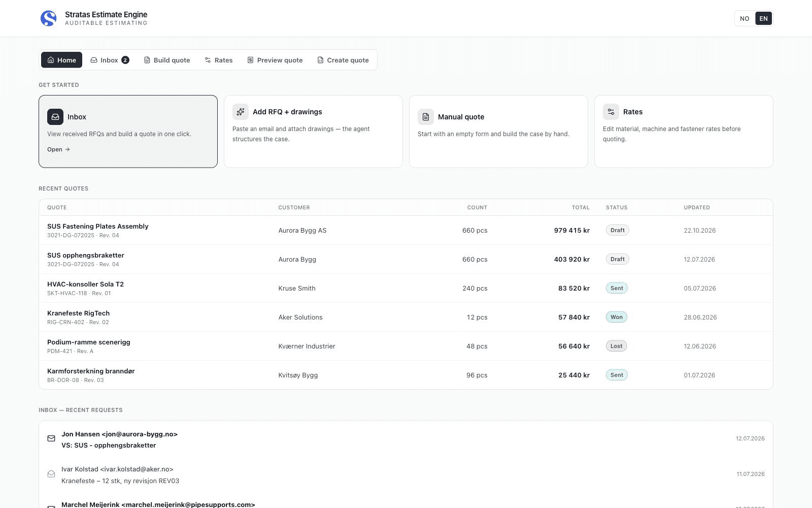Viewport: 812px width, 508px height.
Task: Click the CUSTOMER column header
Action: click(x=294, y=207)
